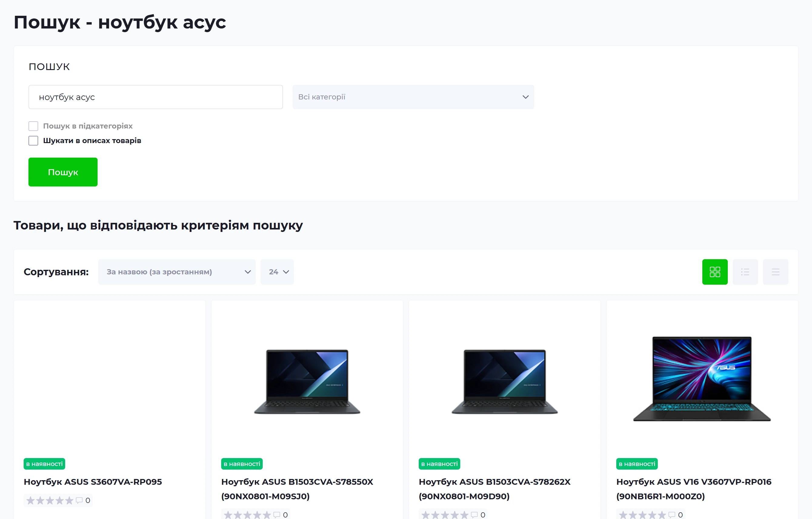Open comments icon for ASUS V16 V3607VP-RP016
Screen dimensions: 812x519
point(672,515)
